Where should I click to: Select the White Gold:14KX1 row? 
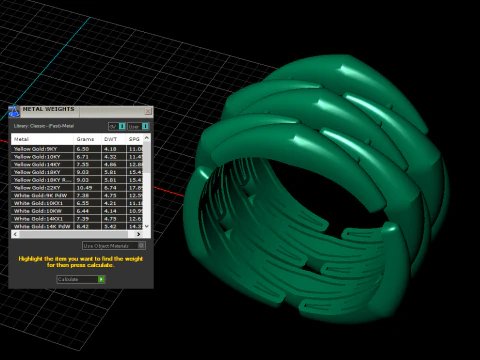[77, 219]
